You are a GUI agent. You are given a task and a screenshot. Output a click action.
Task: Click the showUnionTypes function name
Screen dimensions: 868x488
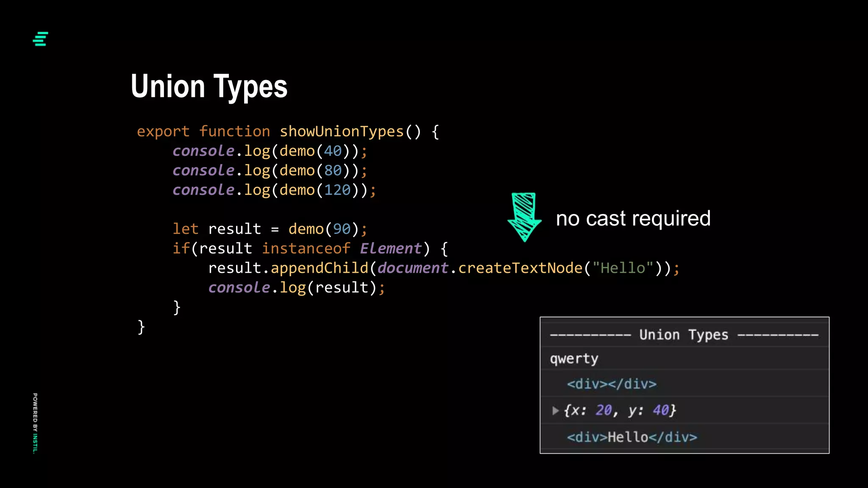click(341, 132)
